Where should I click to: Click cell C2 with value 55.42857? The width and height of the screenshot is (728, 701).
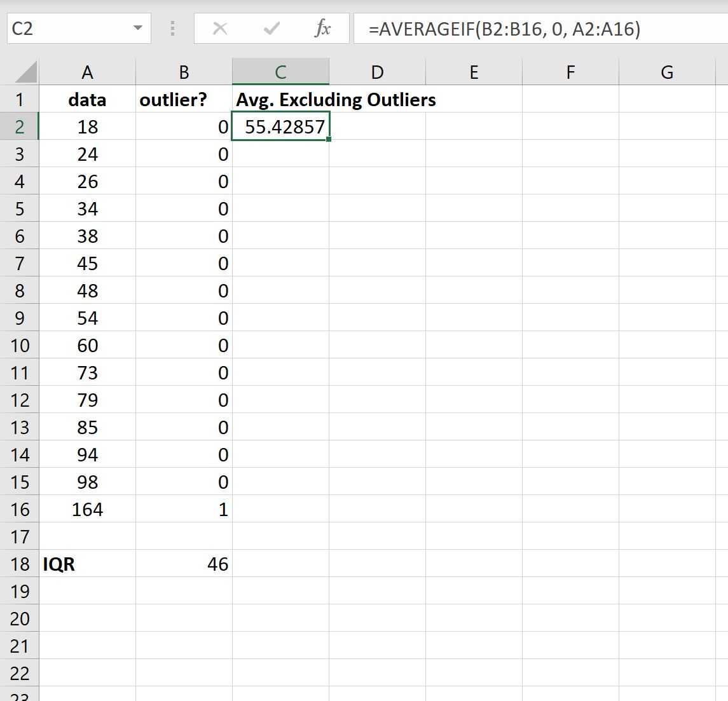(x=280, y=127)
